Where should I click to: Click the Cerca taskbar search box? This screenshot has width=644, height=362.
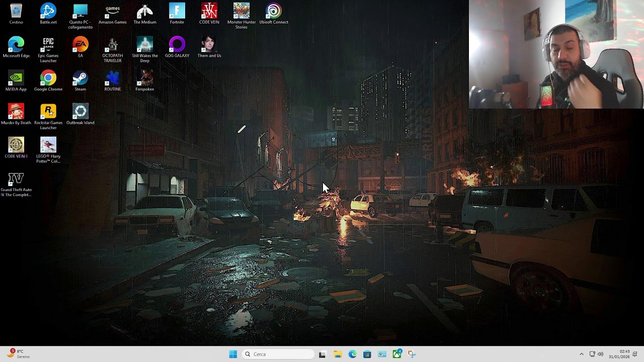click(278, 354)
